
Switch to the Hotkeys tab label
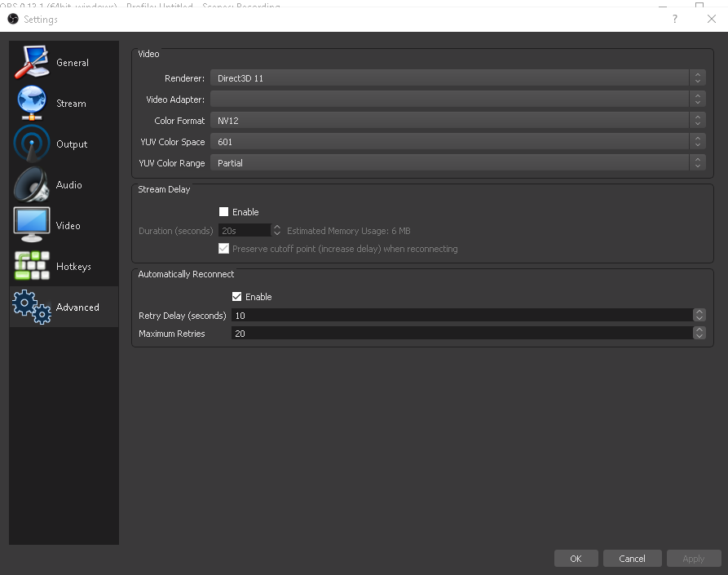point(73,267)
